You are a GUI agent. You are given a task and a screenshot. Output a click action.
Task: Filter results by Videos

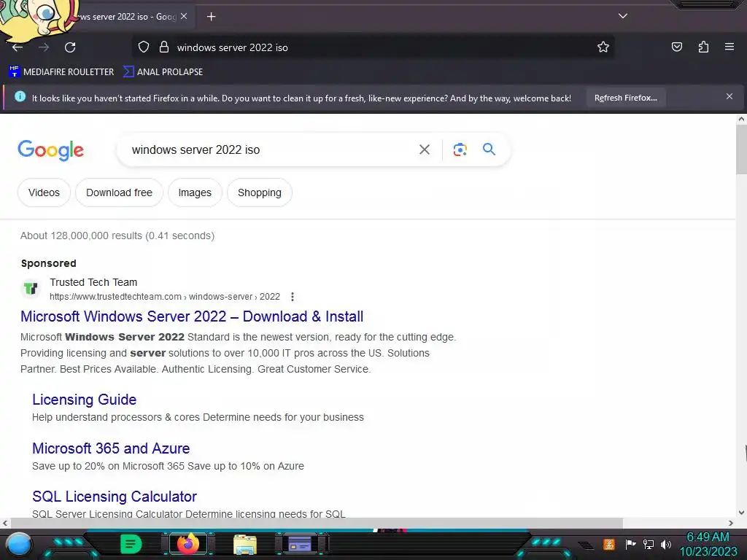coord(44,192)
